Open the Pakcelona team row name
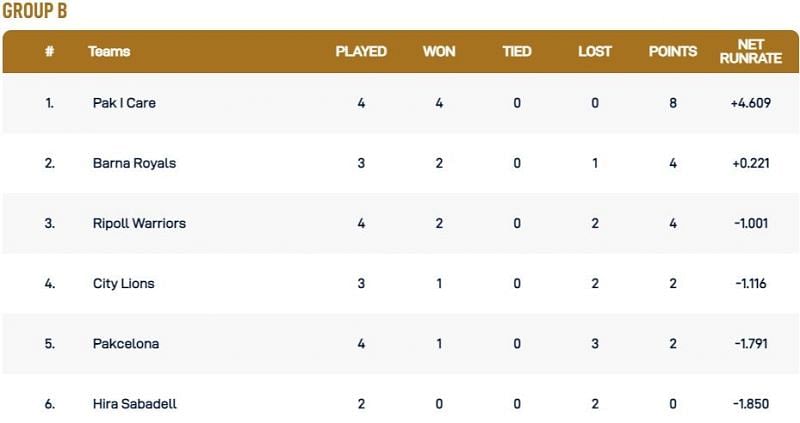This screenshot has height=423, width=800. click(125, 343)
